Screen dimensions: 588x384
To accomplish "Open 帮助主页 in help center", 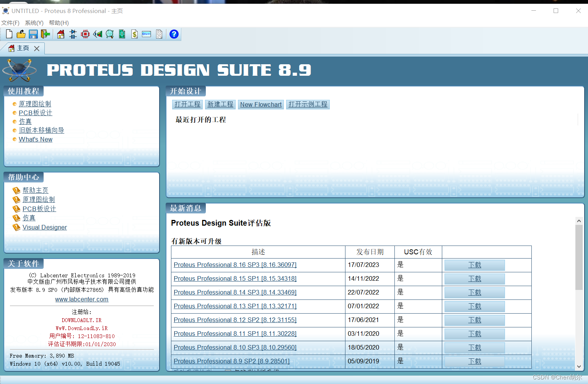I will pyautogui.click(x=36, y=190).
